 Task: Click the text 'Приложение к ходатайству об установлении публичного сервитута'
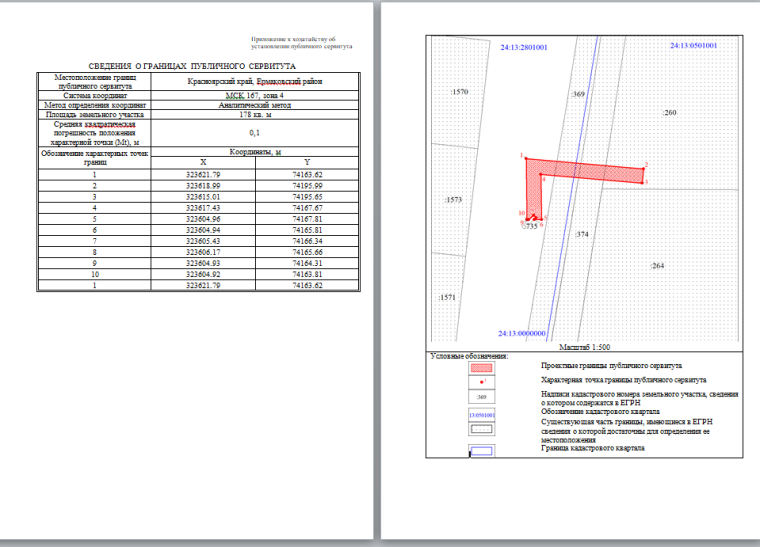tap(301, 43)
